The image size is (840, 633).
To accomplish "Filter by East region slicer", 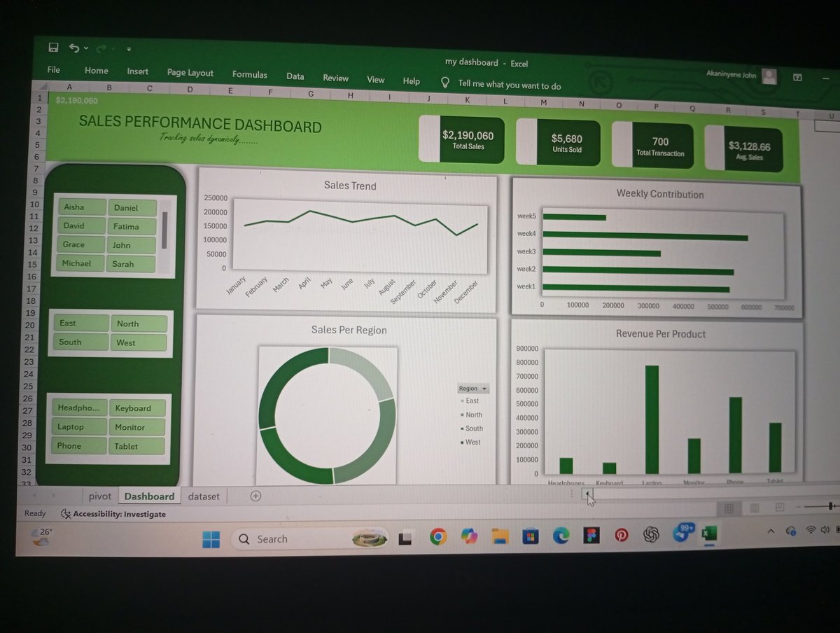I will click(82, 324).
